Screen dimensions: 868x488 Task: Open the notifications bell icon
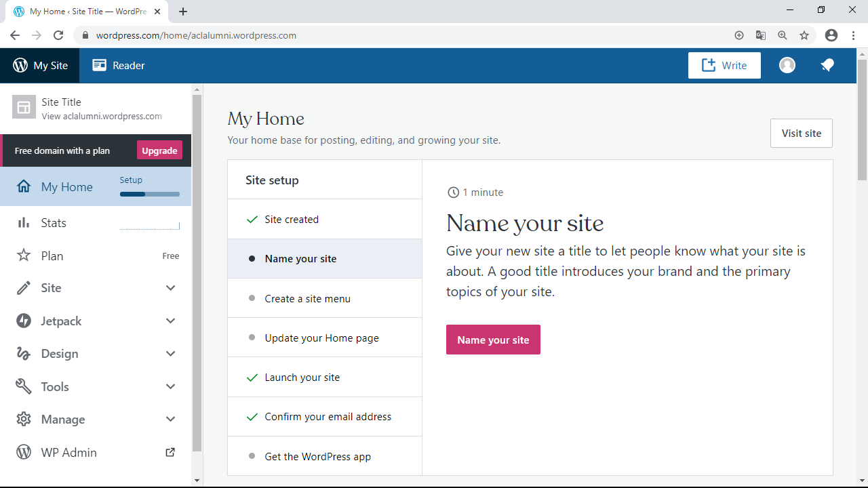(x=827, y=65)
